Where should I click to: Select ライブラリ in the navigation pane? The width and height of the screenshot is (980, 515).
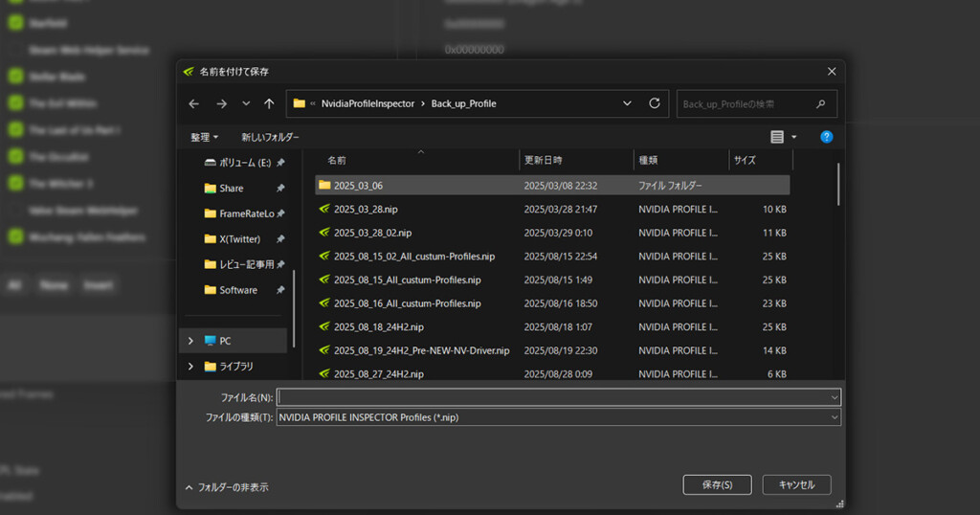229,367
